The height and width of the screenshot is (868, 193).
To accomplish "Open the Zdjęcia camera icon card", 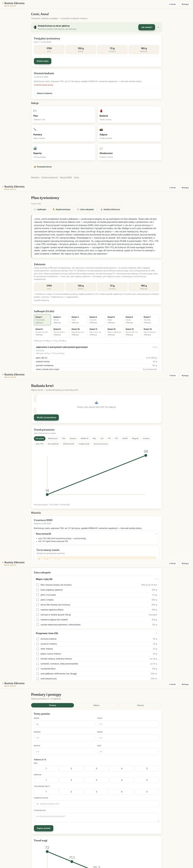I will point(129,133).
